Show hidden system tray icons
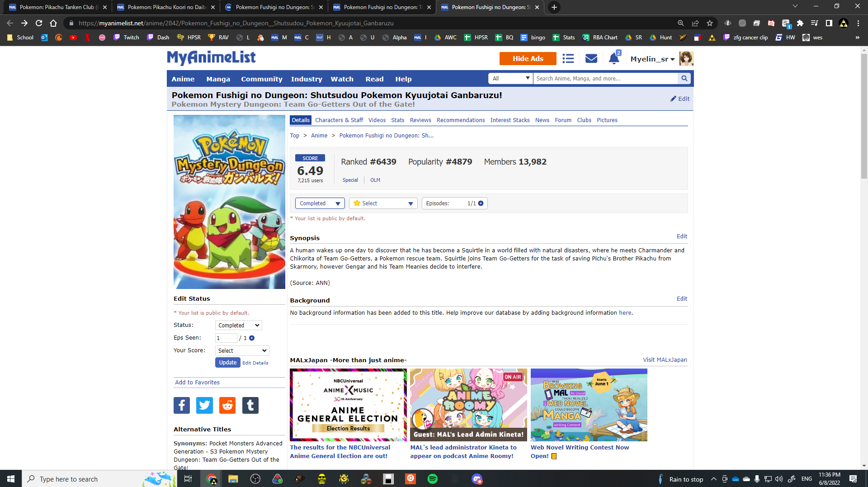Image resolution: width=868 pixels, height=487 pixels. click(713, 479)
